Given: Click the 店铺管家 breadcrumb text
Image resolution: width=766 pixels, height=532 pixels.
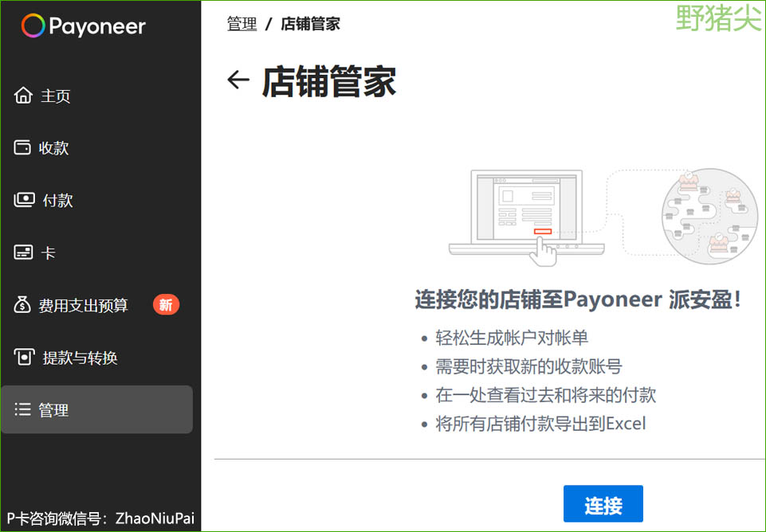Looking at the screenshot, I should 310,23.
